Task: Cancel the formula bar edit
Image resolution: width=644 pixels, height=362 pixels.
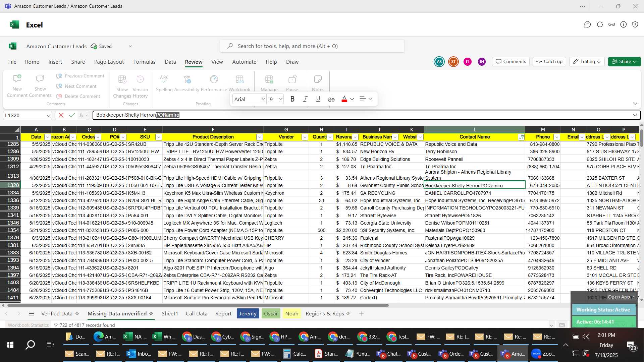Action: (61, 115)
